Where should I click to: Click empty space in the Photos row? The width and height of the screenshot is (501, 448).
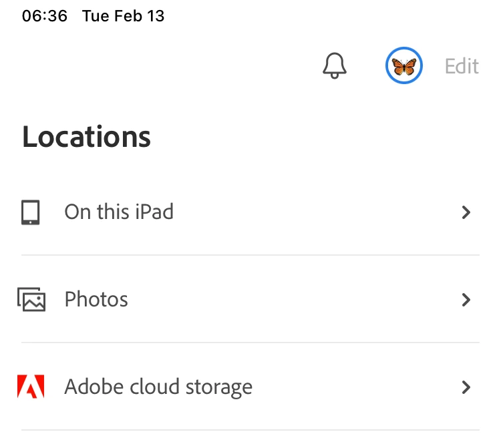pos(294,300)
